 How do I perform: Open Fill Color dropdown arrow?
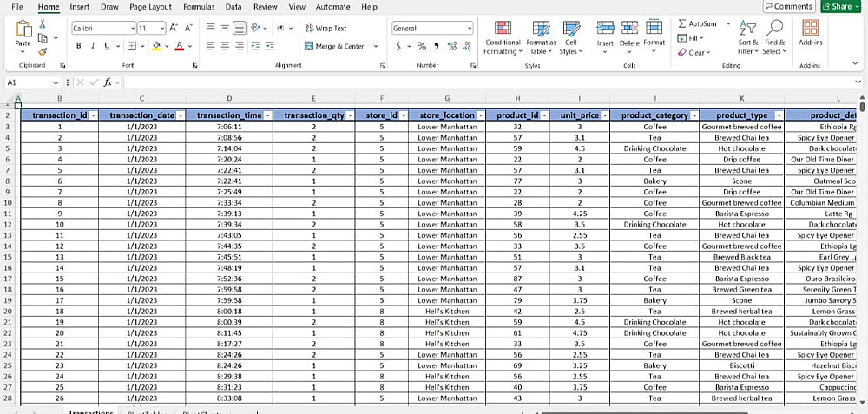coord(167,47)
